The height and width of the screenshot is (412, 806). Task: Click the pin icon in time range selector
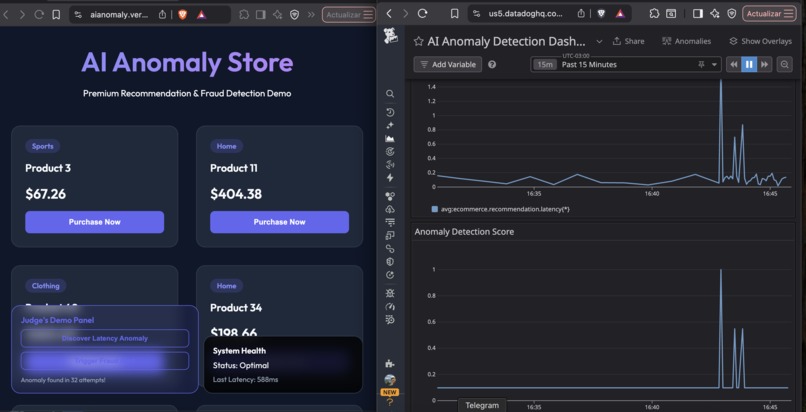701,65
